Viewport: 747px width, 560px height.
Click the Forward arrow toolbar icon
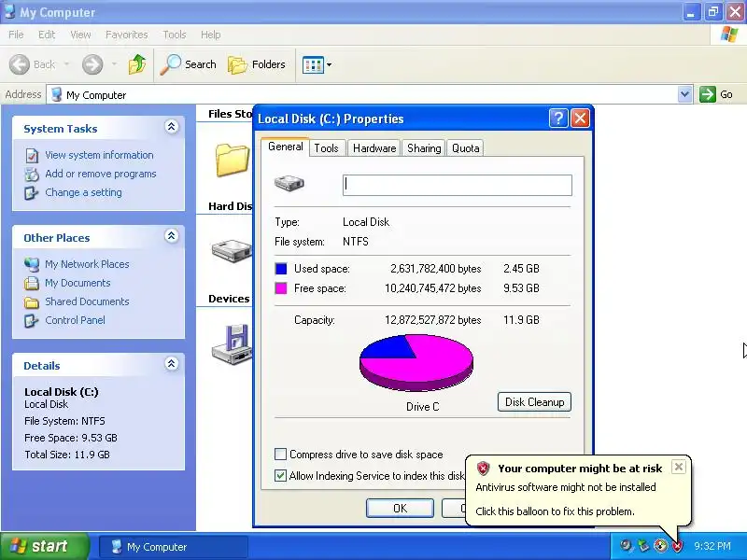click(92, 64)
